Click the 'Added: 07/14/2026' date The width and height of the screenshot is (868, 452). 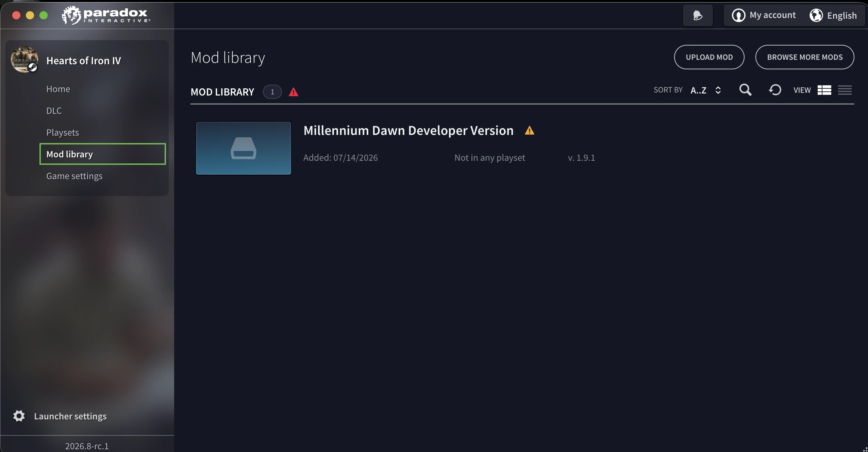point(340,158)
